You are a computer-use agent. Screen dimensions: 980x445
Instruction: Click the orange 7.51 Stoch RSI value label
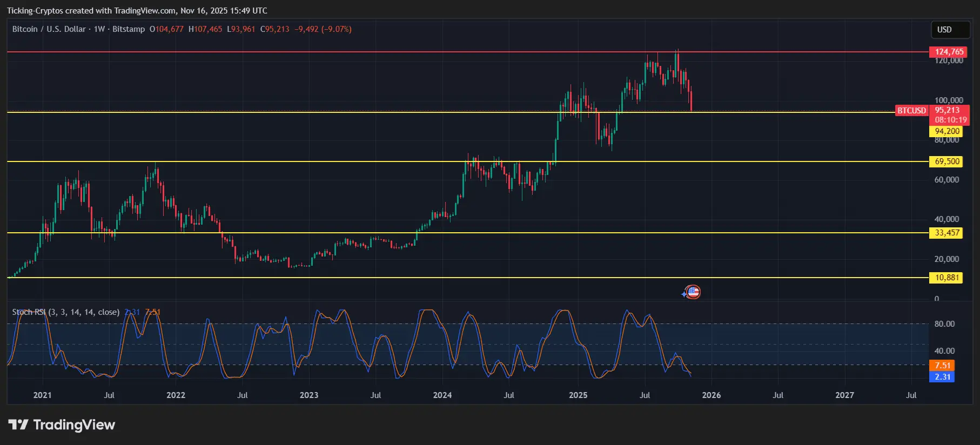[943, 366]
